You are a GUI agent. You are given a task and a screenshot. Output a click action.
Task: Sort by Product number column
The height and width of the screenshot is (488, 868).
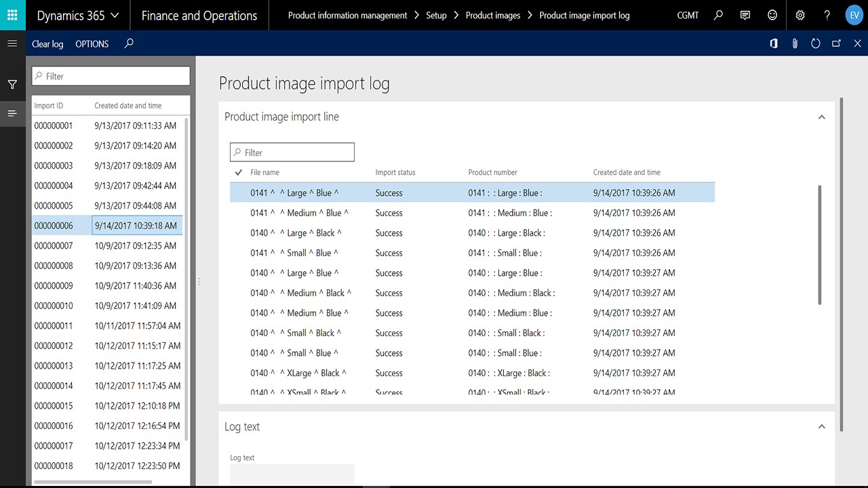493,172
